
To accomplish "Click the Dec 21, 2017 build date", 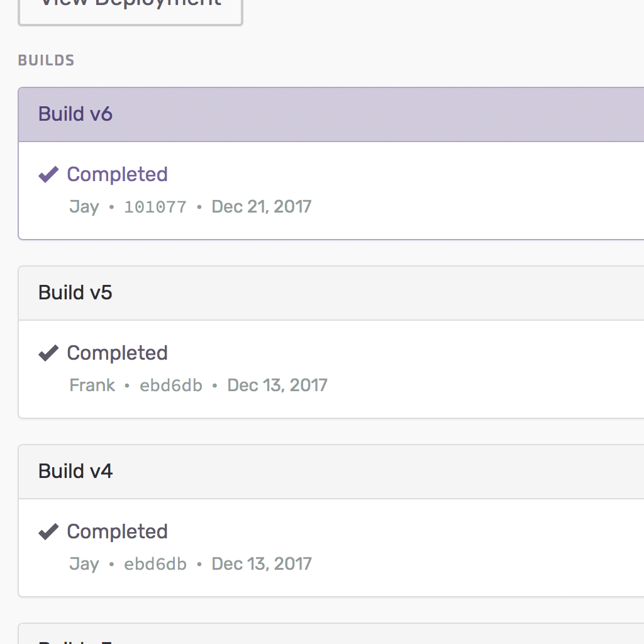I will [x=262, y=207].
